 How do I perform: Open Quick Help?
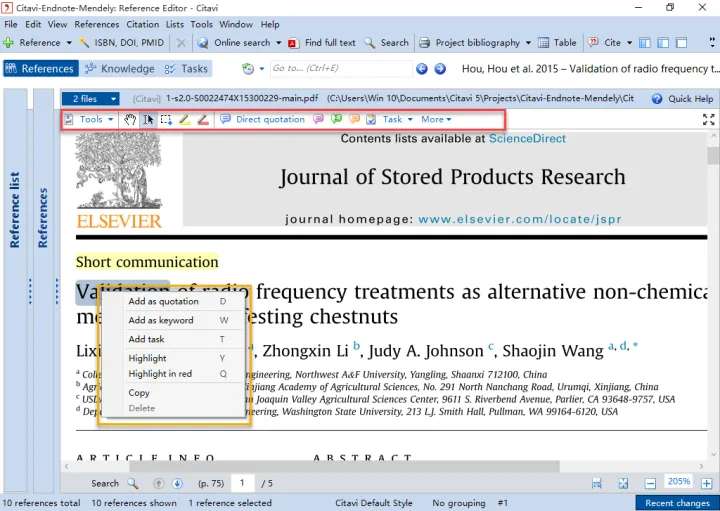click(682, 99)
